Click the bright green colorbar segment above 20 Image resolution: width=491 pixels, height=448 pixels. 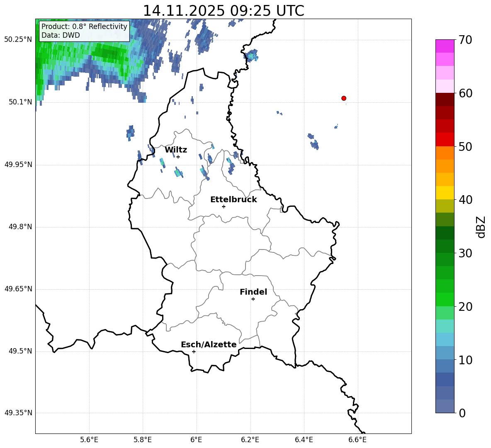(445, 299)
